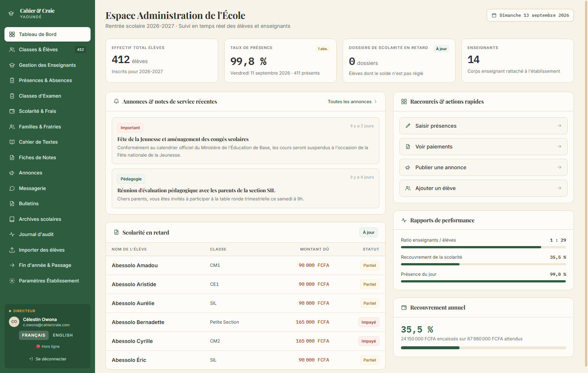Click the CO user avatar
The image size is (588, 373).
pyautogui.click(x=14, y=322)
